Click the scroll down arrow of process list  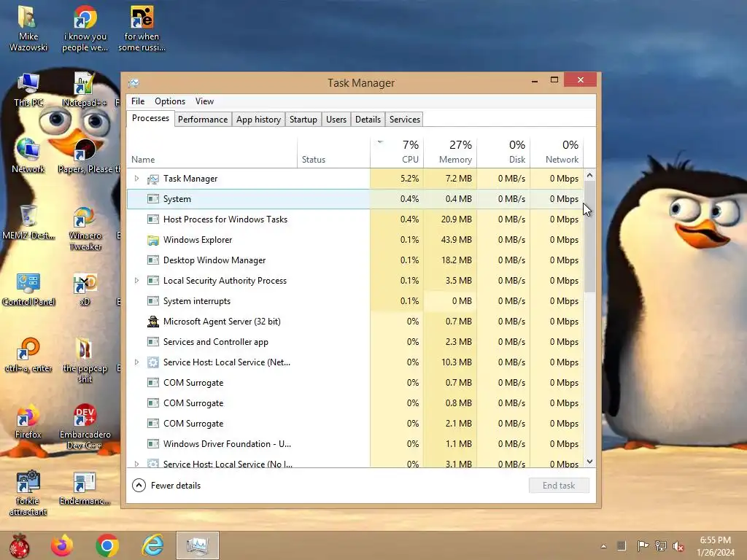tap(589, 462)
